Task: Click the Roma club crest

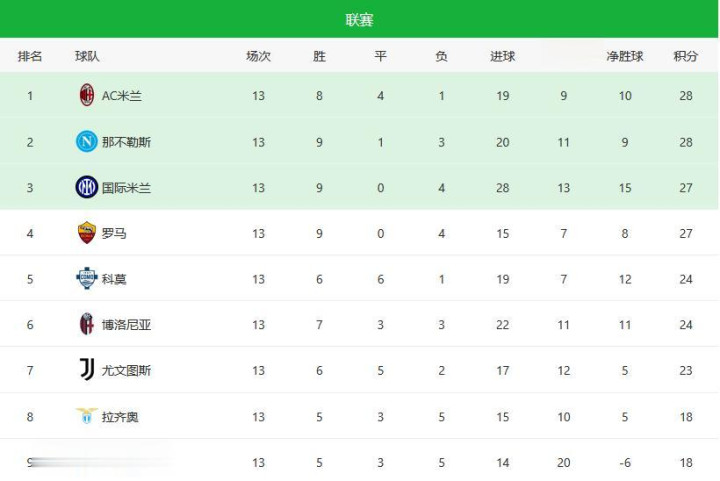Action: [x=87, y=233]
